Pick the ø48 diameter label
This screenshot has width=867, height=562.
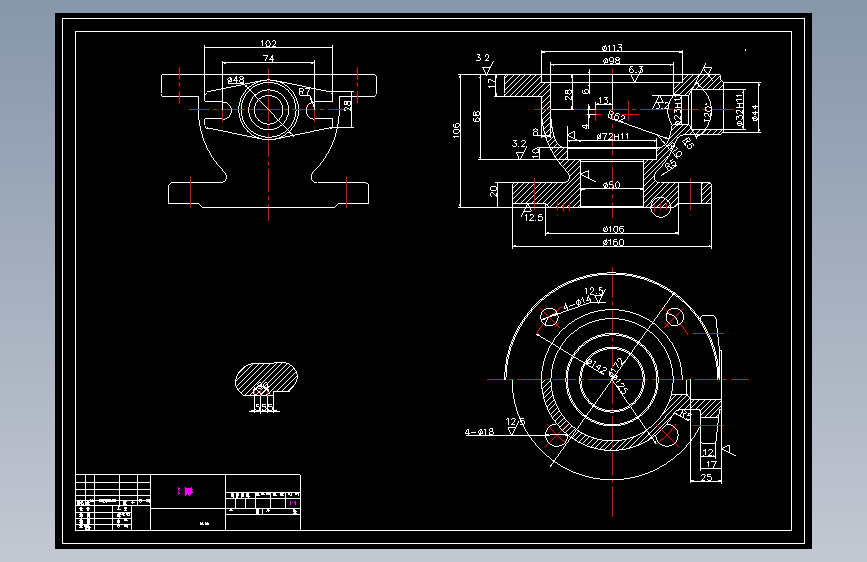click(x=236, y=80)
